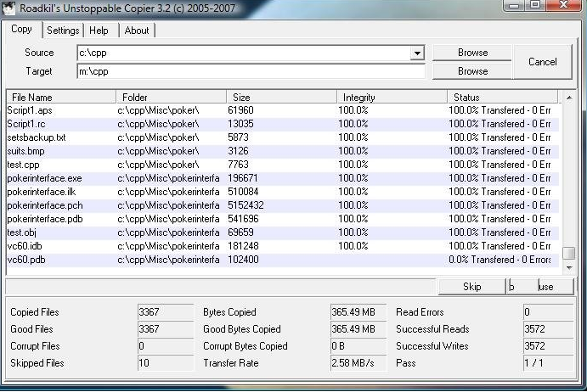
Task: Click the file list scrollbar thumb
Action: pos(569,253)
